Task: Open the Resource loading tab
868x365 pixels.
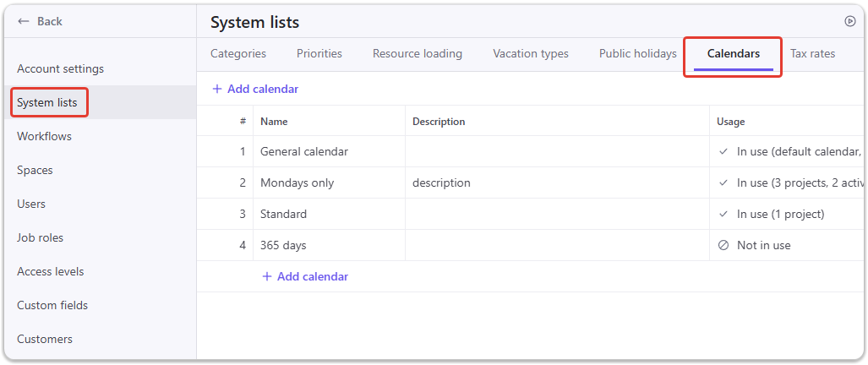Action: (x=418, y=53)
